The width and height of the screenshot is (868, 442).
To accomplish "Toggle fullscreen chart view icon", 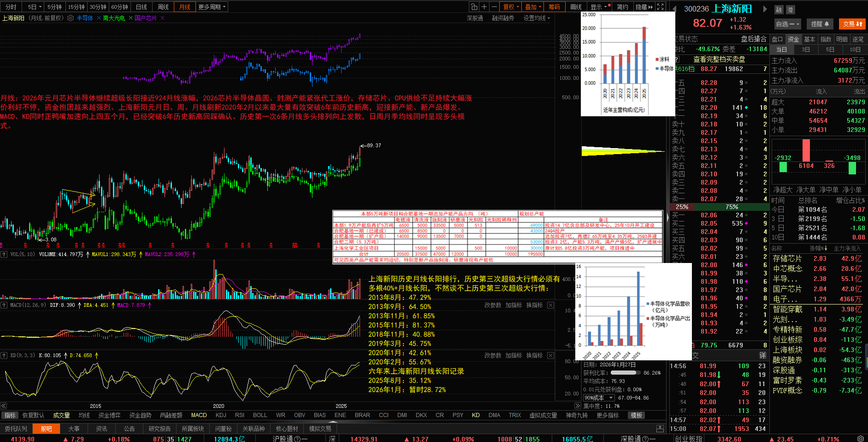I will (660, 7).
